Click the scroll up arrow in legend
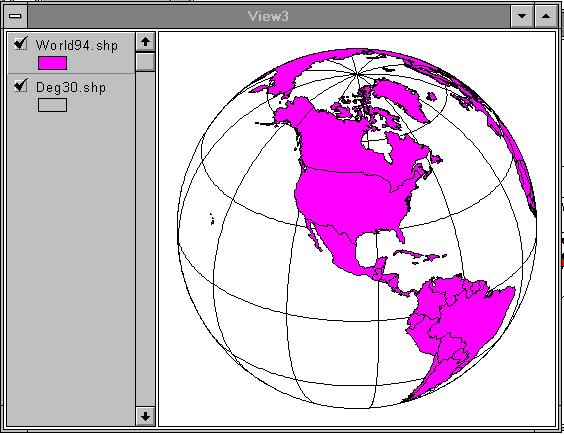The image size is (564, 435). tap(145, 42)
